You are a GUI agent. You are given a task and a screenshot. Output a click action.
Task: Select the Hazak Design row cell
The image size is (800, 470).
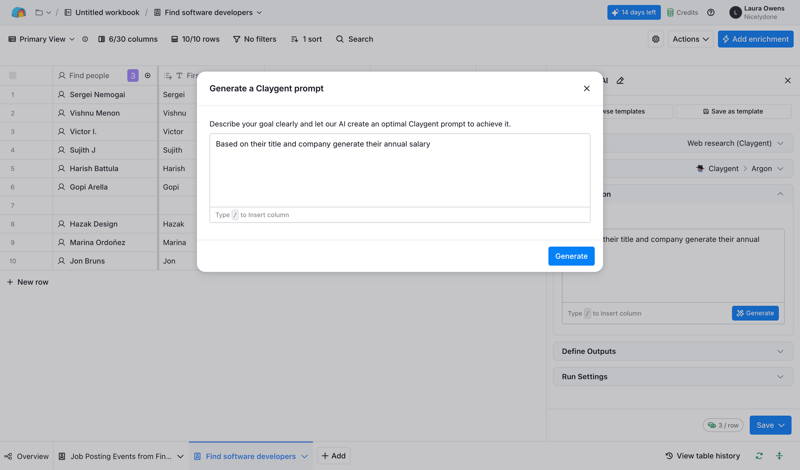click(x=105, y=224)
